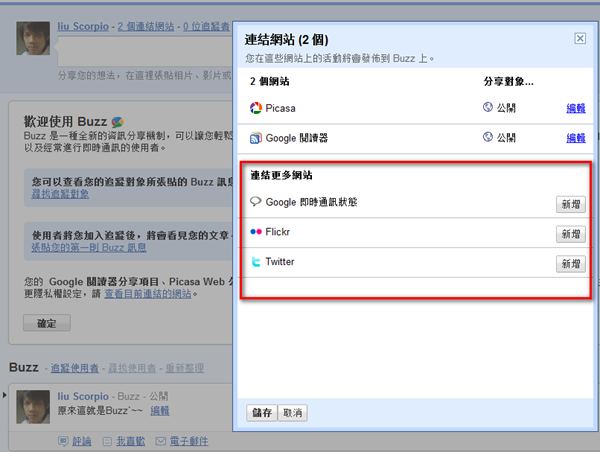Click the 查看目前連結的網站 link
The width and height of the screenshot is (600, 452).
click(148, 294)
